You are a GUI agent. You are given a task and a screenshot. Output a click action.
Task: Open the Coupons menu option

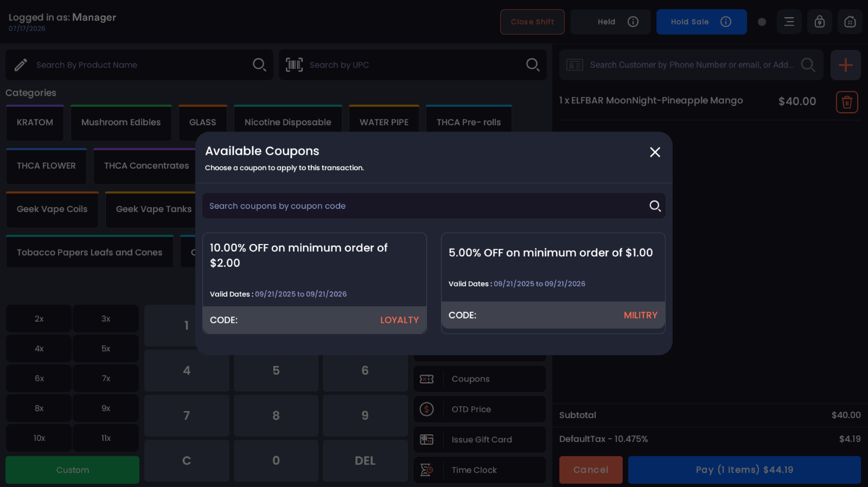pos(480,379)
